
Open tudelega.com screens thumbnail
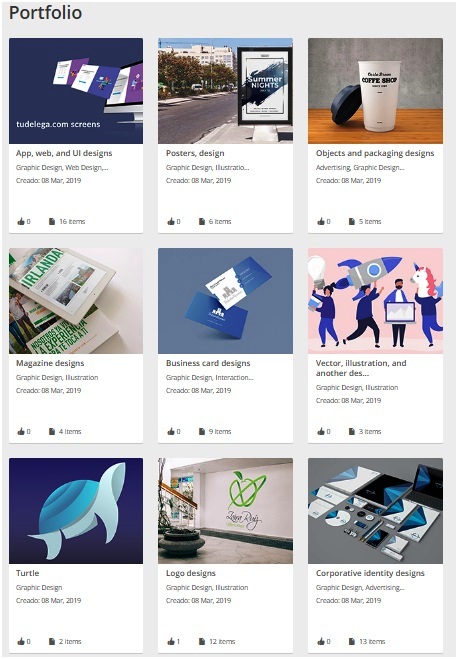tap(76, 91)
